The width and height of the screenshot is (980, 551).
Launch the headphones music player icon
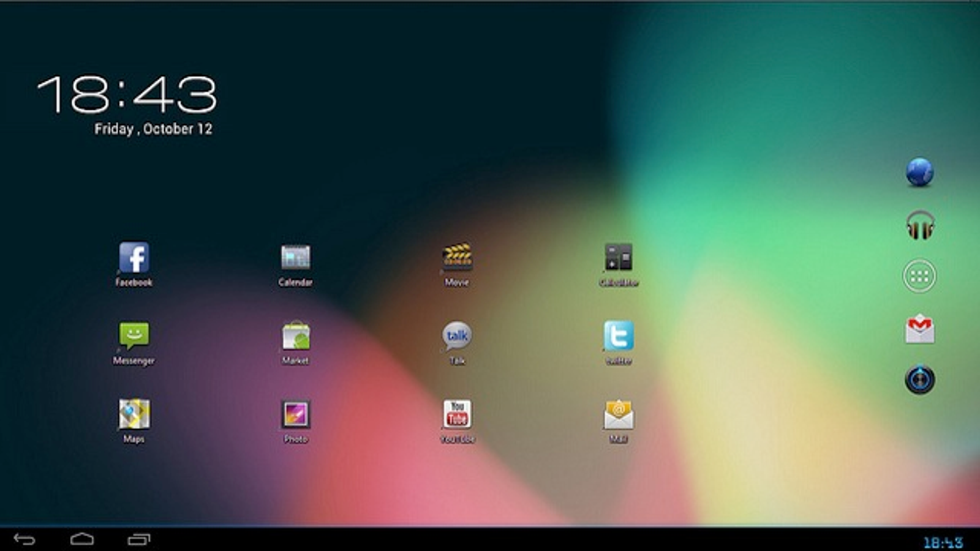[x=919, y=225]
